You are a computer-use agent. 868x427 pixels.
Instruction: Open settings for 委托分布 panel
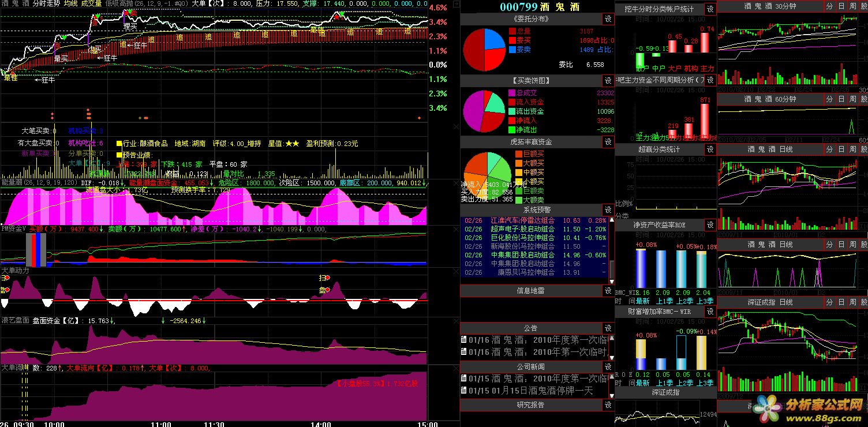[608, 19]
